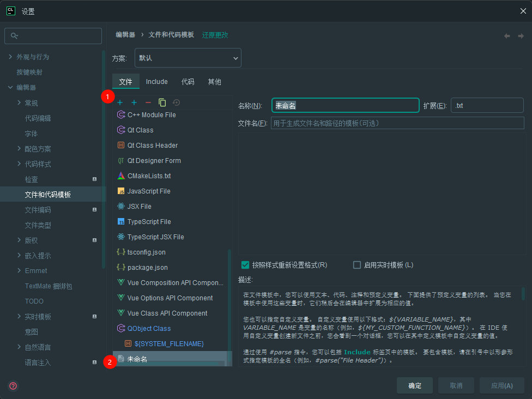Click the CMakeLists.txt triangle icon
This screenshot has height=399, width=532.
(x=121, y=176)
